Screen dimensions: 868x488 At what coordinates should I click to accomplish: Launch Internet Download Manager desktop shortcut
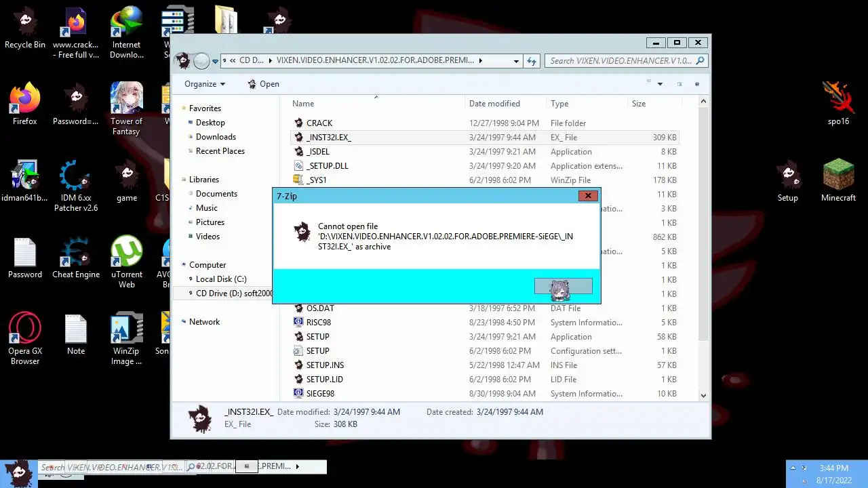(127, 33)
